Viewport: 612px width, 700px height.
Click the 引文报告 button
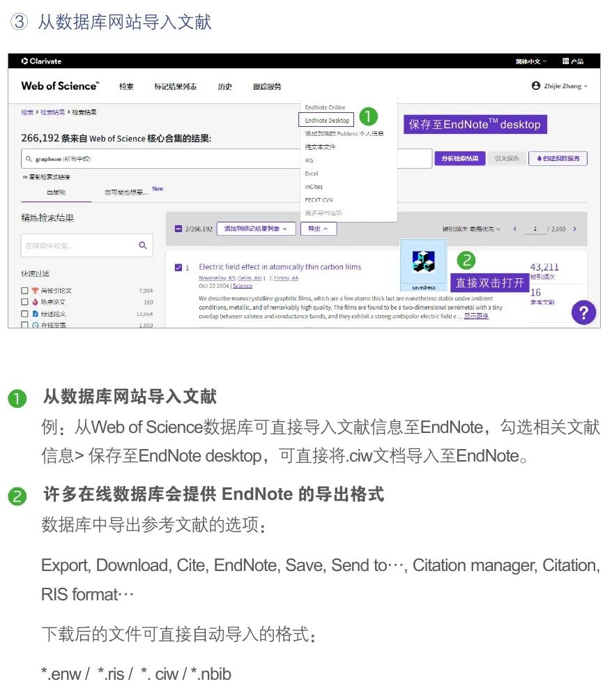pyautogui.click(x=507, y=158)
